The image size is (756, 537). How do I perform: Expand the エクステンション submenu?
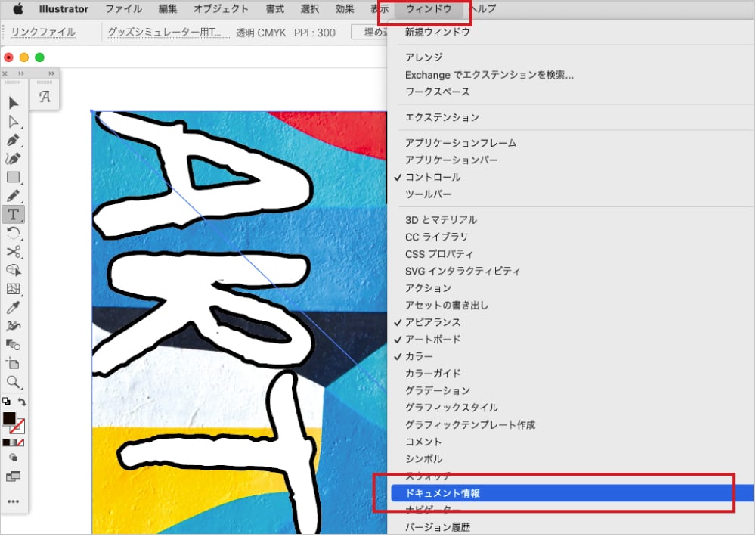[x=442, y=117]
